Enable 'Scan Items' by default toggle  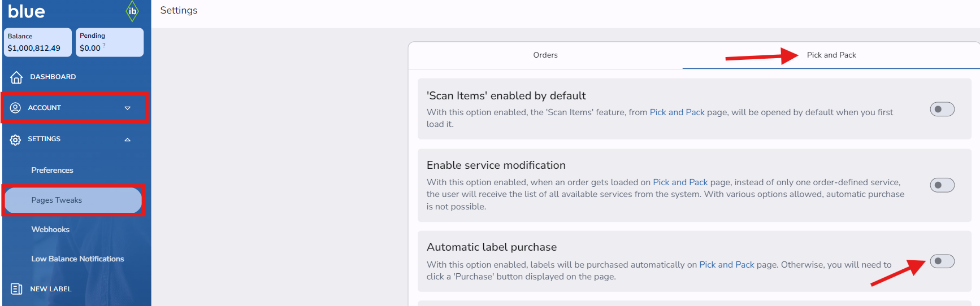pyautogui.click(x=942, y=109)
